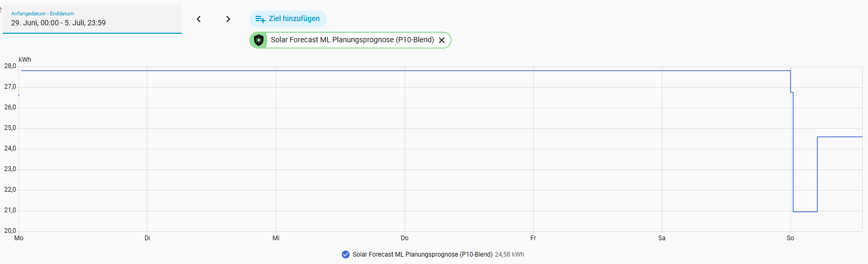The width and height of the screenshot is (868, 264).
Task: Select the Sa day marker on the axis
Action: (662, 238)
